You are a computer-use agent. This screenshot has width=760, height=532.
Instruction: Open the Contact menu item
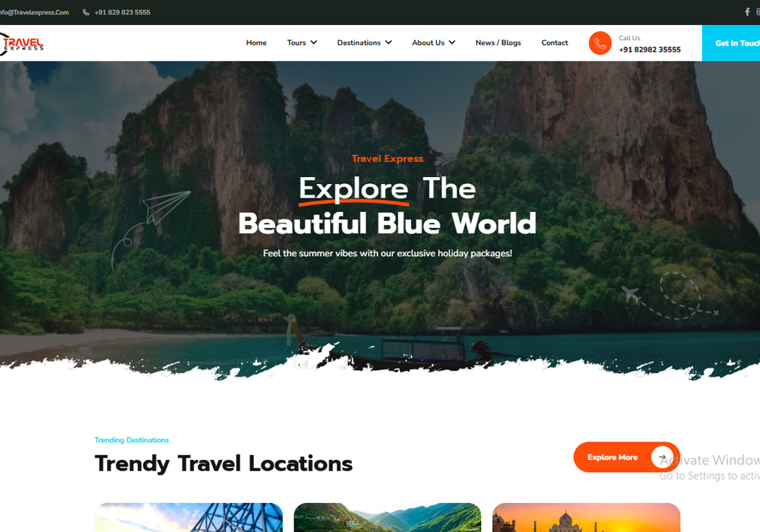click(x=555, y=43)
